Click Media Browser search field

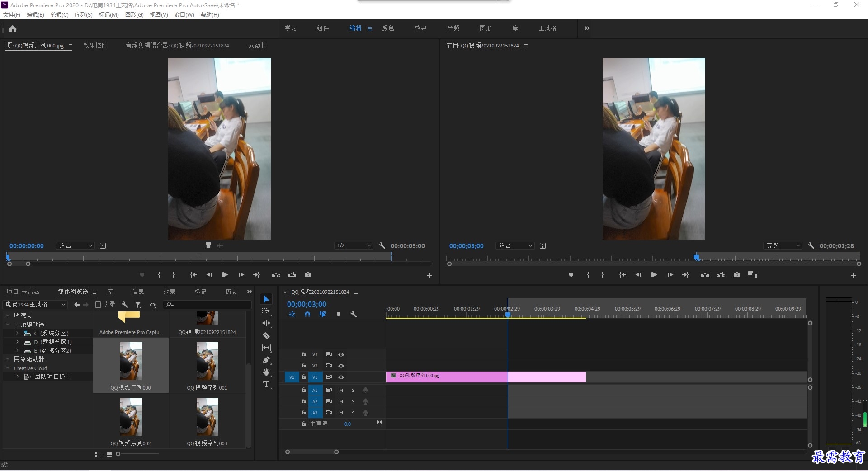pyautogui.click(x=208, y=305)
